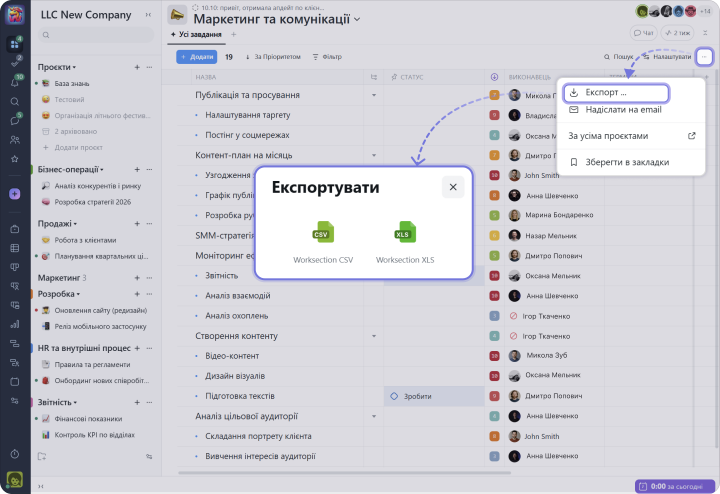Open the favorites star in sidebar
This screenshot has height=494, width=720.
15,158
